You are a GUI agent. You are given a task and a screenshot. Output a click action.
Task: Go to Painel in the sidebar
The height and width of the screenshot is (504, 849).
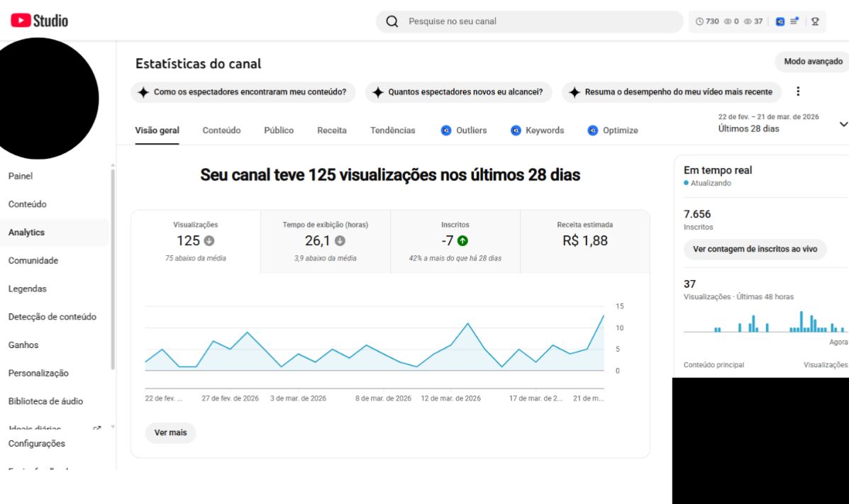point(54,176)
